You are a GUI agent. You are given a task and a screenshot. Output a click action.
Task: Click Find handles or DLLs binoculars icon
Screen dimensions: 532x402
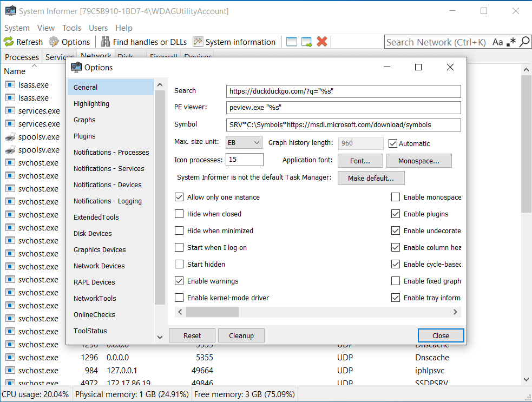click(105, 42)
